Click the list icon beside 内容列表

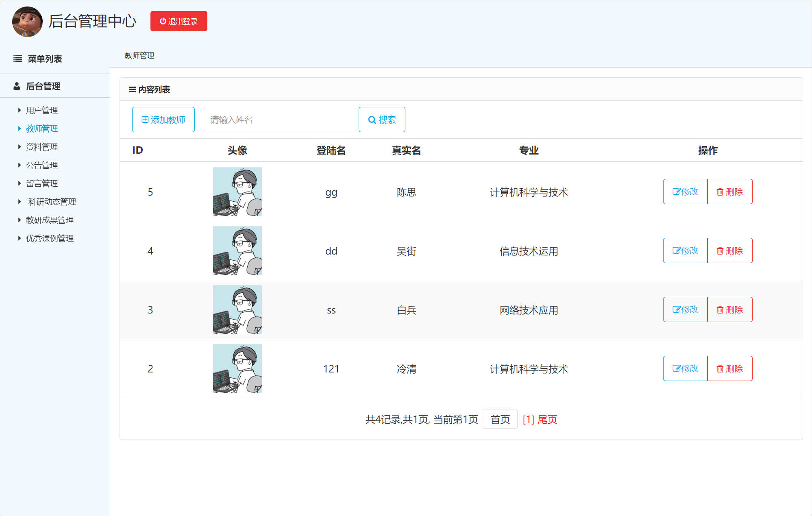click(x=132, y=89)
